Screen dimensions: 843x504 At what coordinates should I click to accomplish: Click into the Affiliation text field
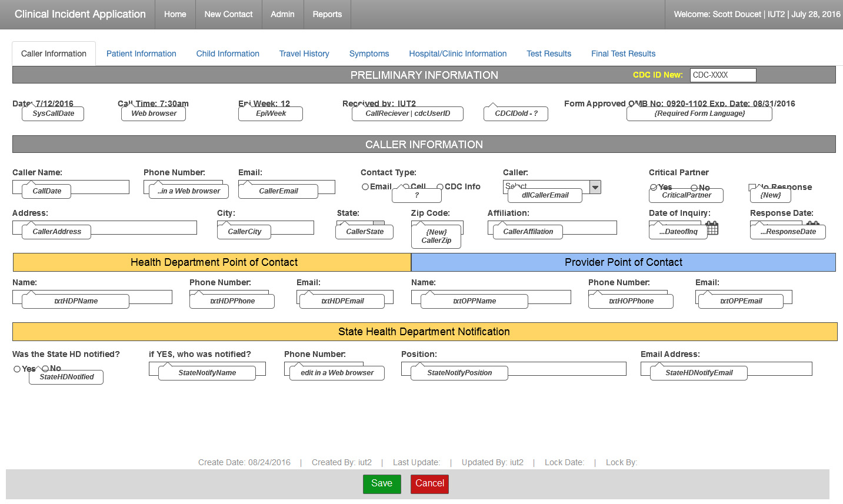[x=588, y=228]
